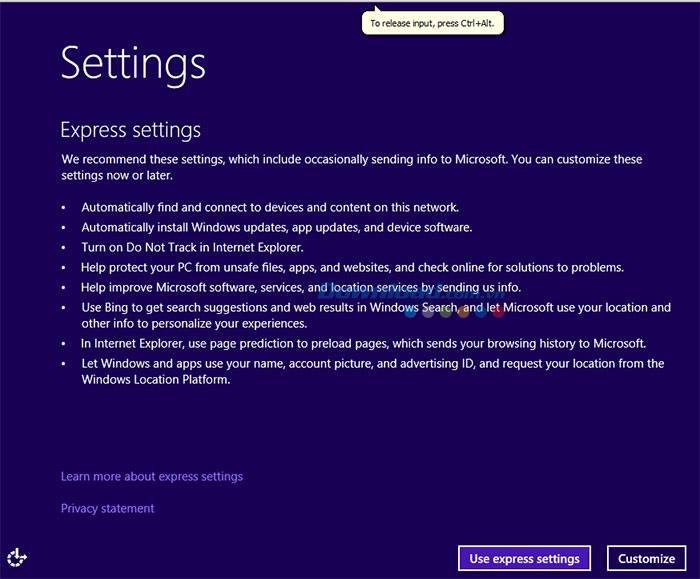
Task: Click the Express settings subheading
Action: point(130,130)
